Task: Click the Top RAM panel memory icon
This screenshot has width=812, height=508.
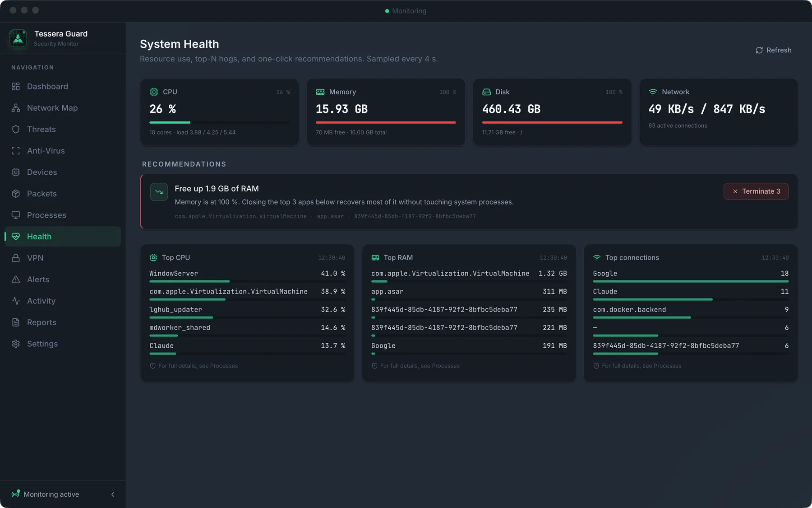Action: pos(375,257)
